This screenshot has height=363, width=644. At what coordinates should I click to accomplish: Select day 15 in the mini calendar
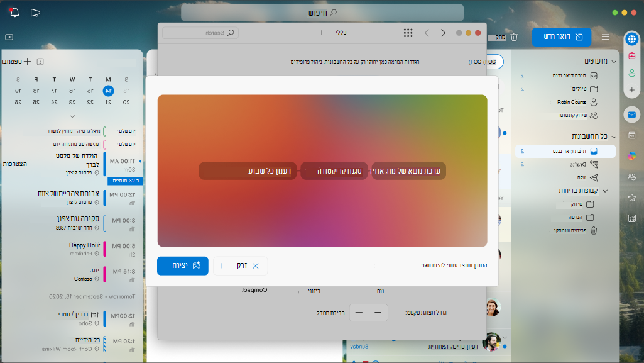(x=90, y=91)
